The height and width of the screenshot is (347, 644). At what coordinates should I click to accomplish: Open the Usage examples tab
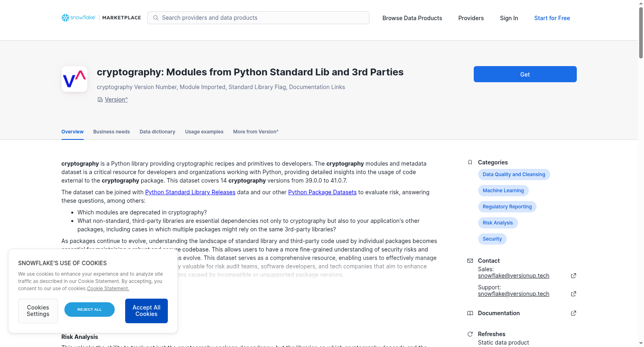(204, 132)
